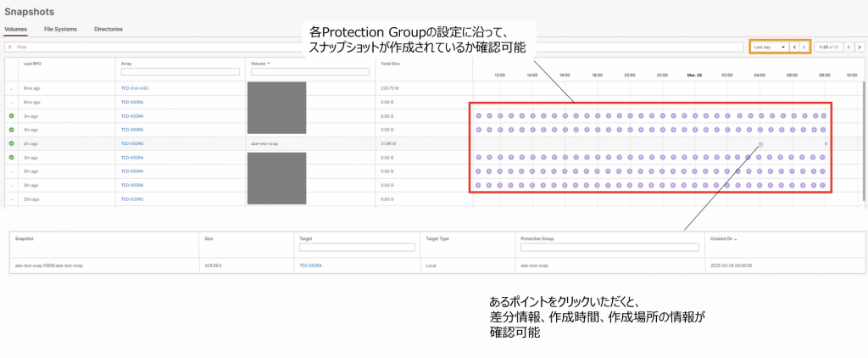Screen dimensions: 868x358
Task: Click the Volume column filter field
Action: tap(309, 72)
